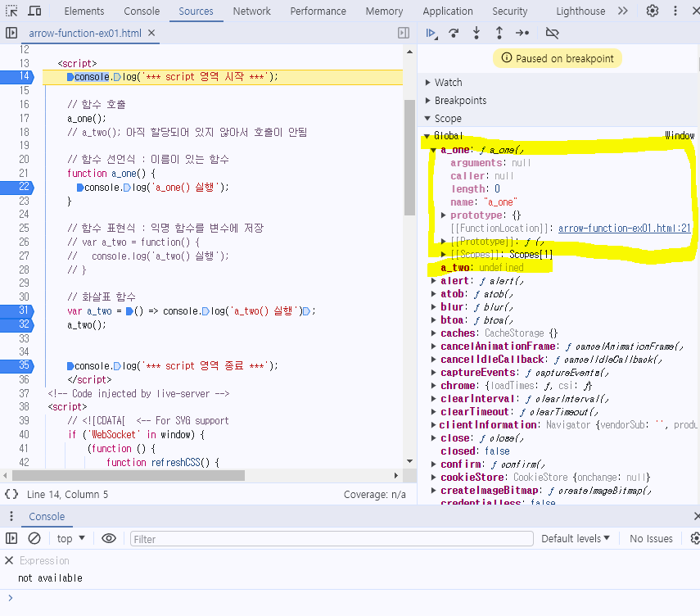Focus the console Filter input field

332,539
